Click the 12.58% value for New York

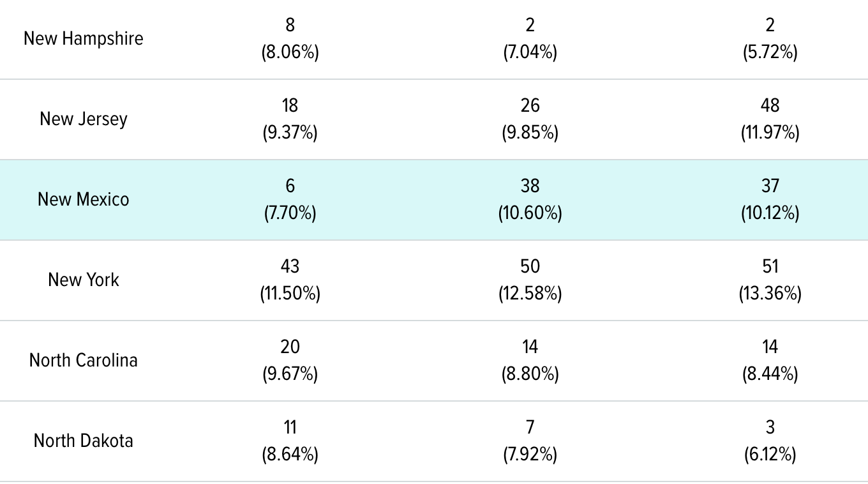tap(530, 293)
